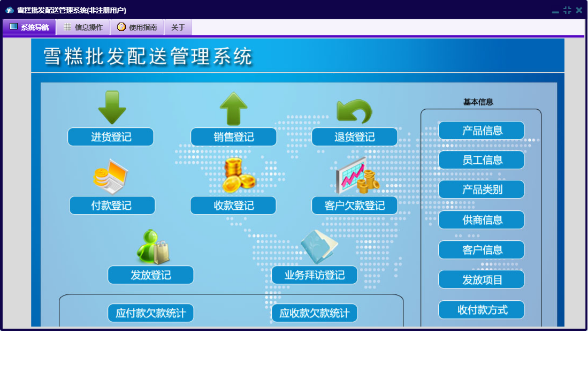Open the 进货登记 form
The width and height of the screenshot is (588, 387).
coord(111,137)
